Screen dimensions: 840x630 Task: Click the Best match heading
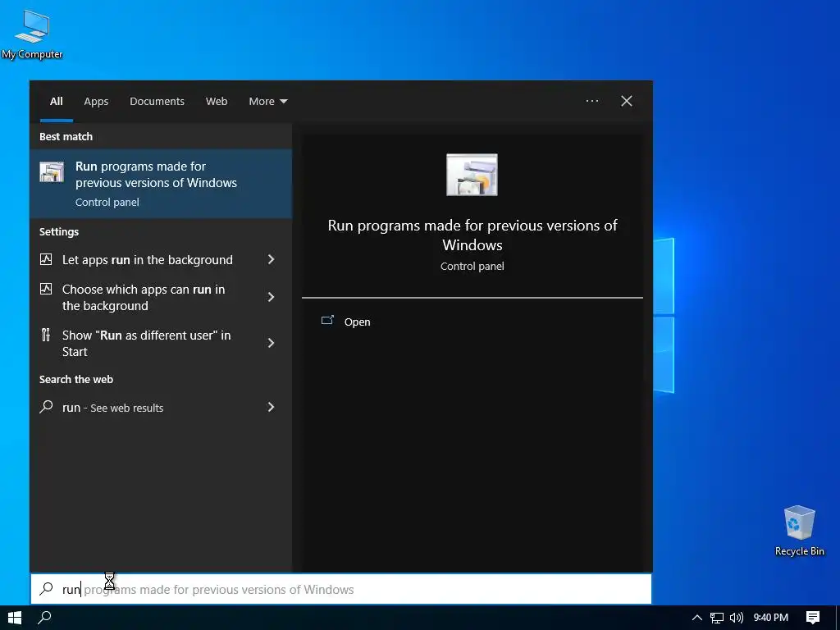66,137
